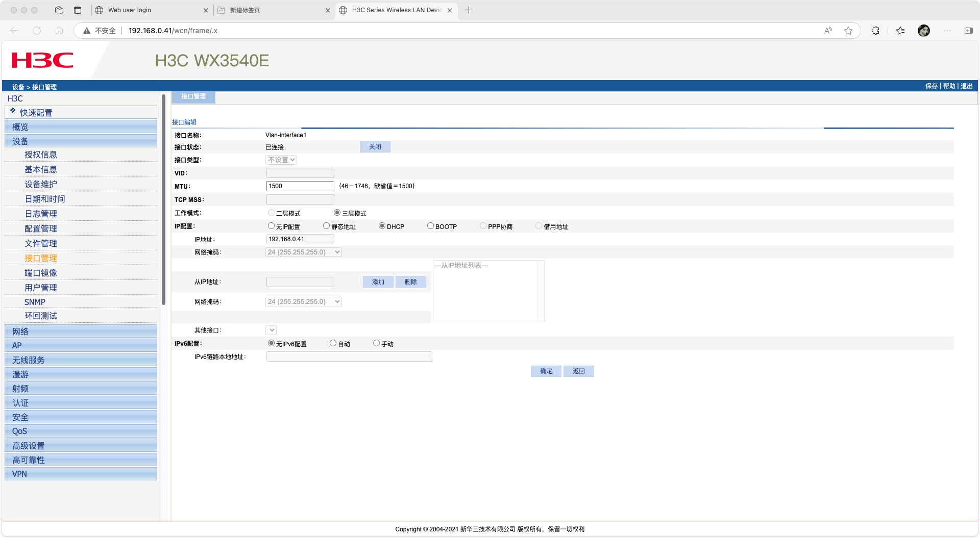This screenshot has height=538, width=980.
Task: Select 二层模式 work mode radio
Action: click(271, 213)
